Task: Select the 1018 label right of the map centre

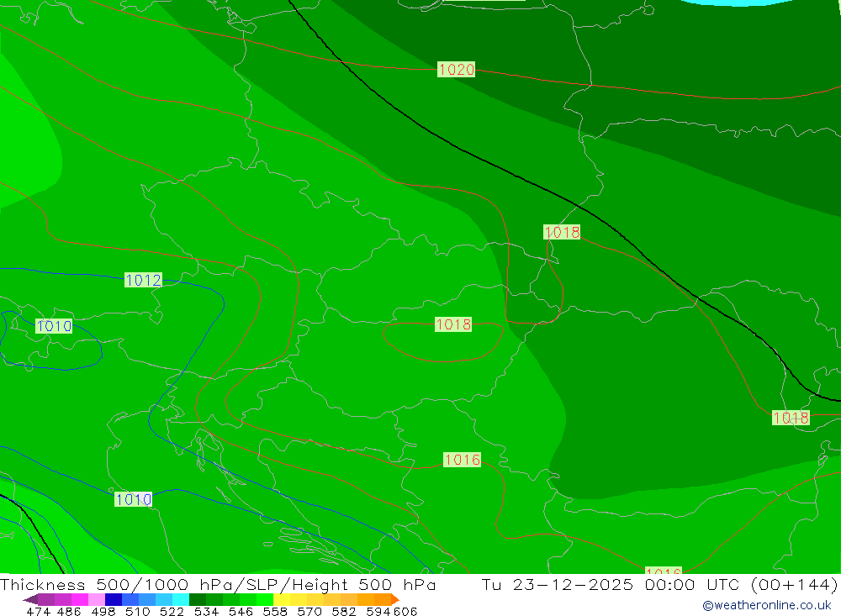Action: (562, 232)
